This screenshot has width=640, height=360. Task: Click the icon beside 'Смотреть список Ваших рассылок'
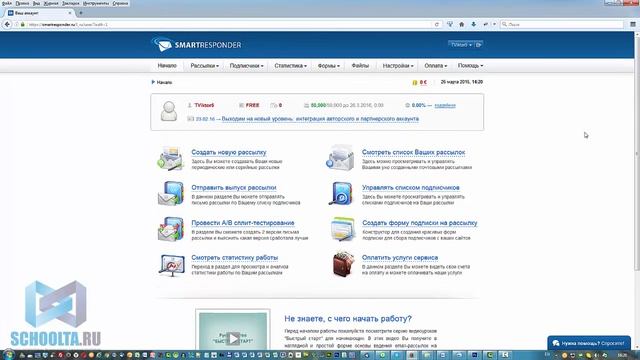(340, 158)
